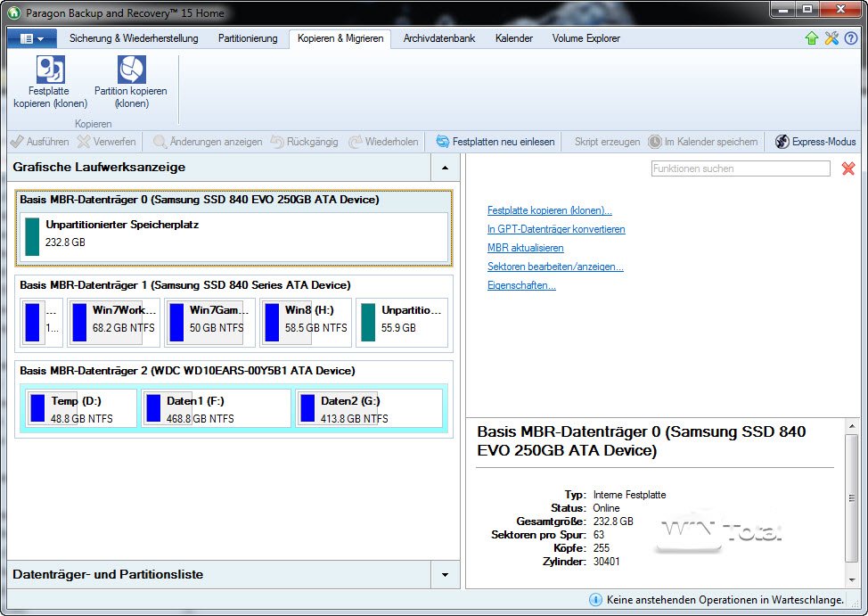Viewport: 868px width, 616px height.
Task: Click the info icon in status bar
Action: tap(595, 599)
